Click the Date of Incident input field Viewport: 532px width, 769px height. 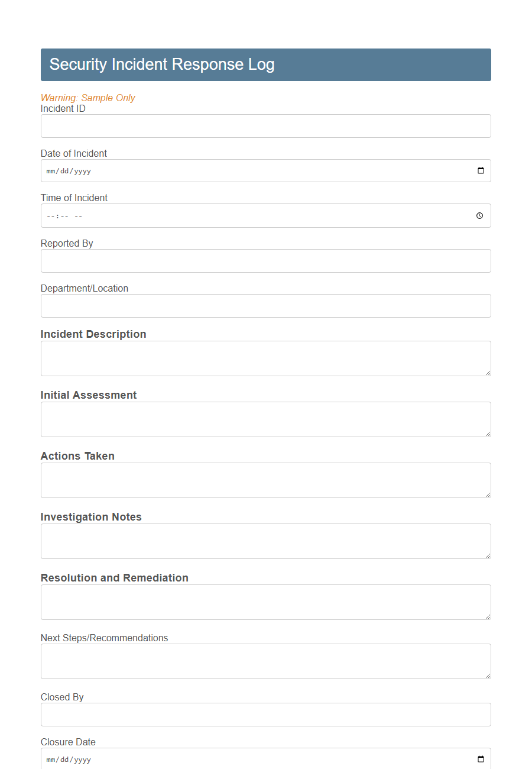pyautogui.click(x=236, y=170)
